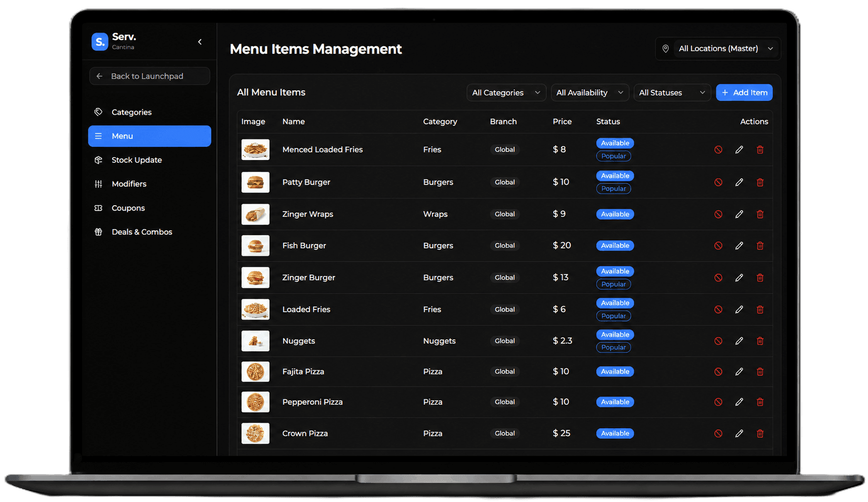This screenshot has height=502, width=868.
Task: Click the Popular badge for Patty Burger
Action: 614,188
